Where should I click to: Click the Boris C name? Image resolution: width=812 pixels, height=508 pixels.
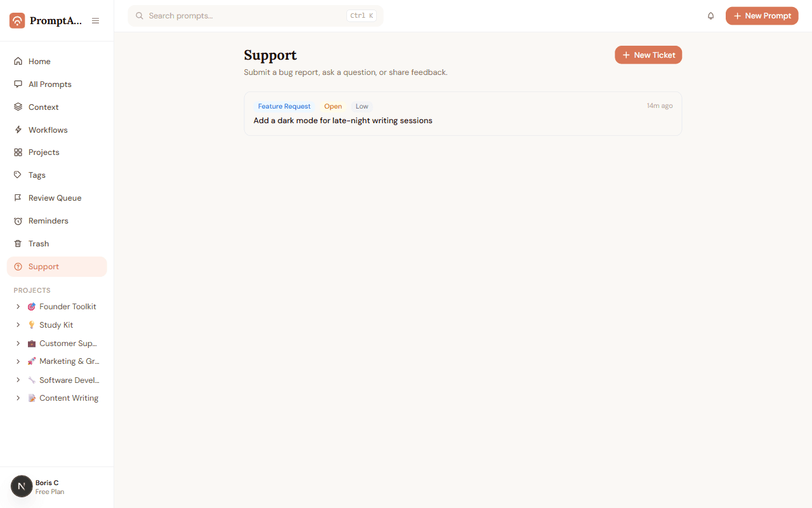(47, 483)
